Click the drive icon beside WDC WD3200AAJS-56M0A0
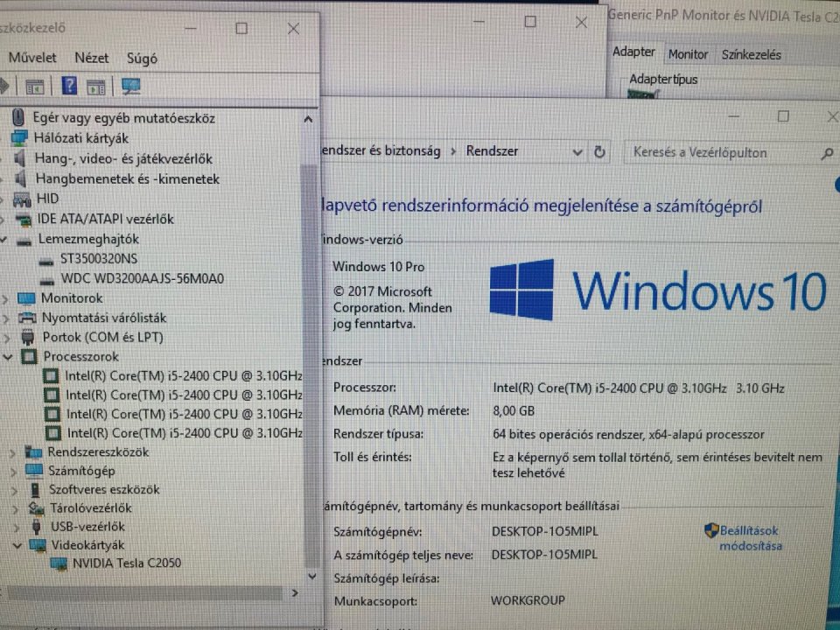This screenshot has width=840, height=630. coord(47,280)
